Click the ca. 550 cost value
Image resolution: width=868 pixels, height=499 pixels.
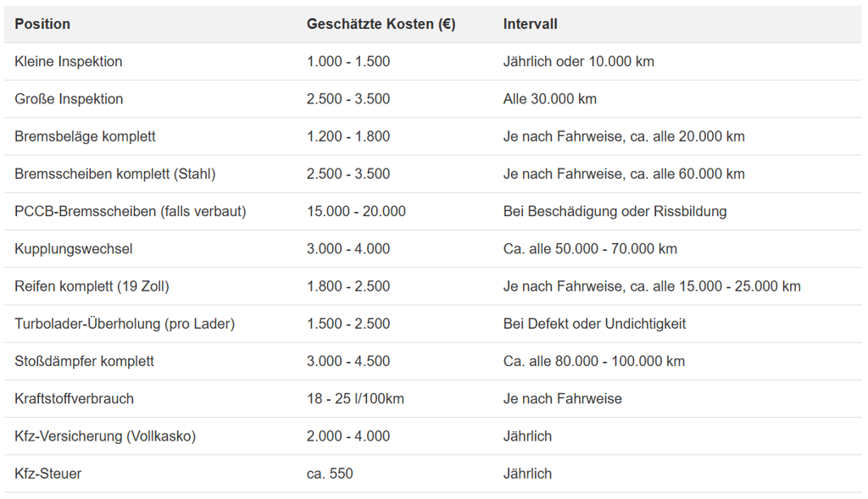[330, 474]
